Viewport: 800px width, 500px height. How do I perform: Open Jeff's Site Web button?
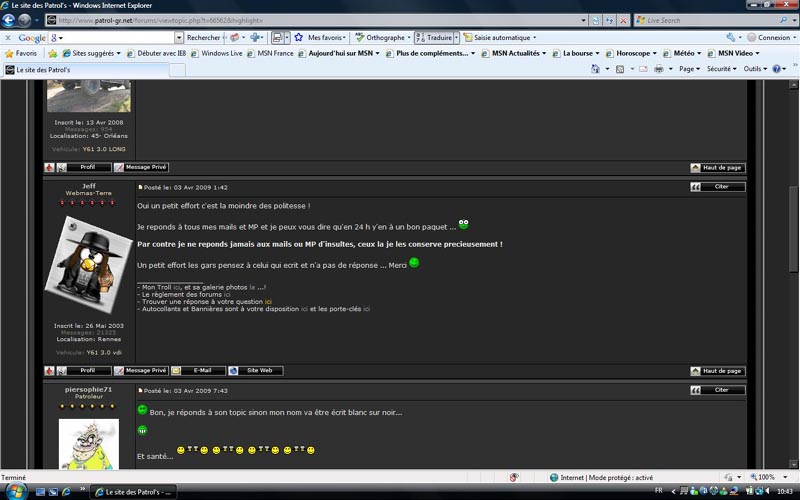pyautogui.click(x=255, y=371)
